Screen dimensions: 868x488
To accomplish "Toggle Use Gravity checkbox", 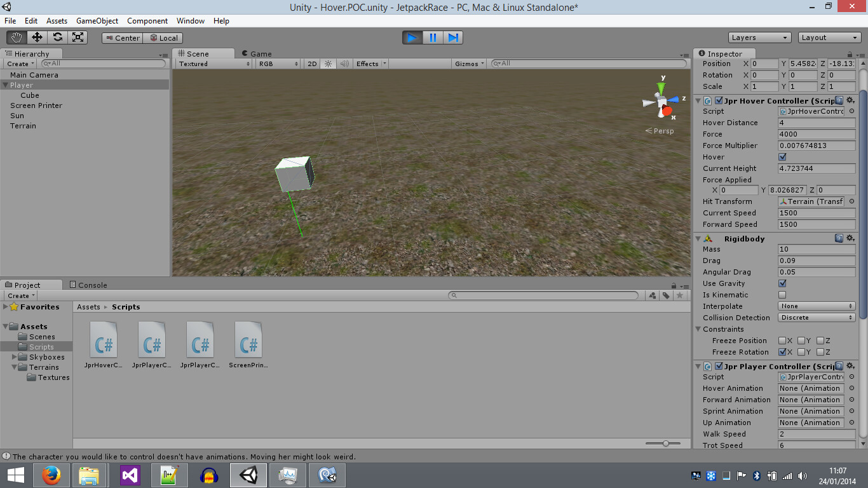I will coord(782,283).
